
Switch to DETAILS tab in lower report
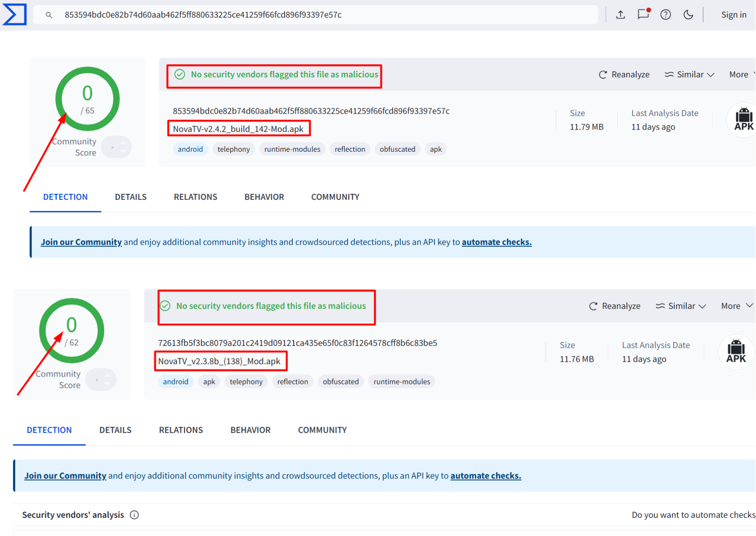[x=115, y=430]
